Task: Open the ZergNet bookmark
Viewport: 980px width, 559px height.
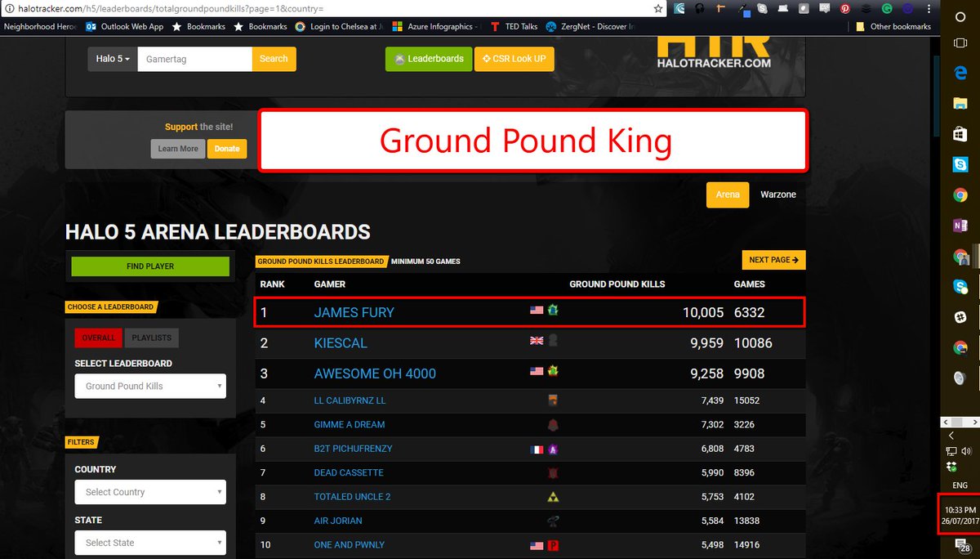Action: tap(590, 26)
